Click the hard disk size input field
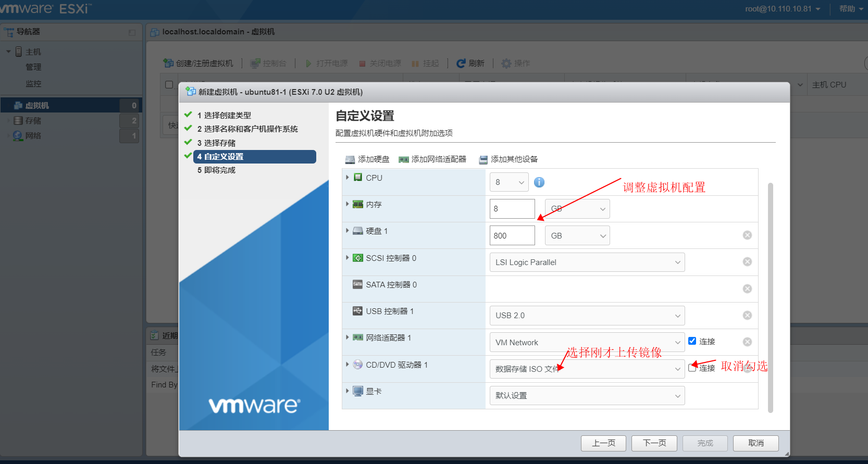The width and height of the screenshot is (868, 464). [512, 235]
